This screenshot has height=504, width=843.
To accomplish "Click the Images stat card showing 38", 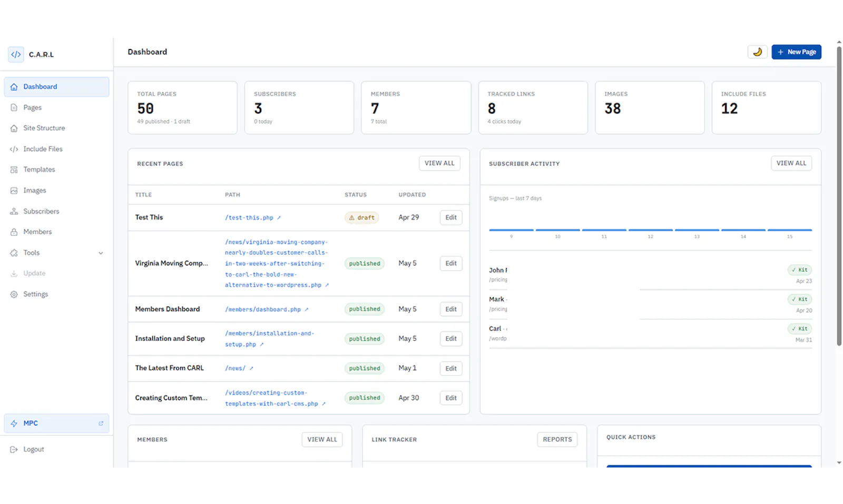I will click(650, 107).
